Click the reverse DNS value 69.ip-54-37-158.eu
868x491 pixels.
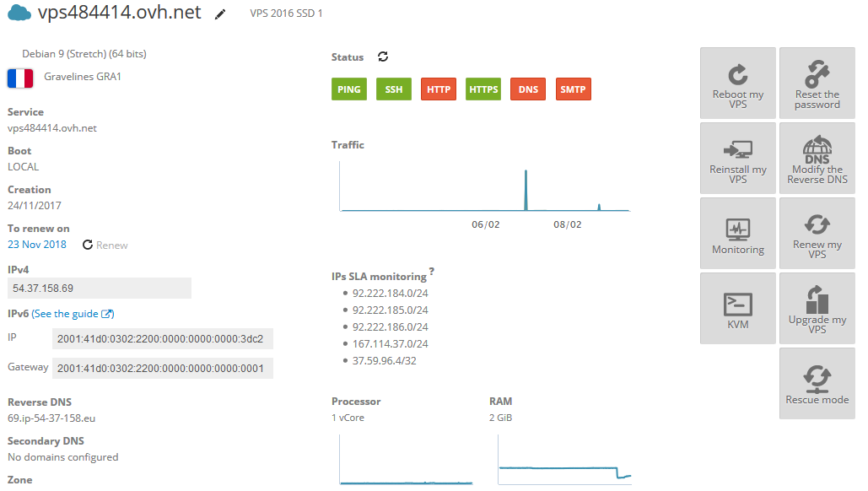pyautogui.click(x=51, y=418)
